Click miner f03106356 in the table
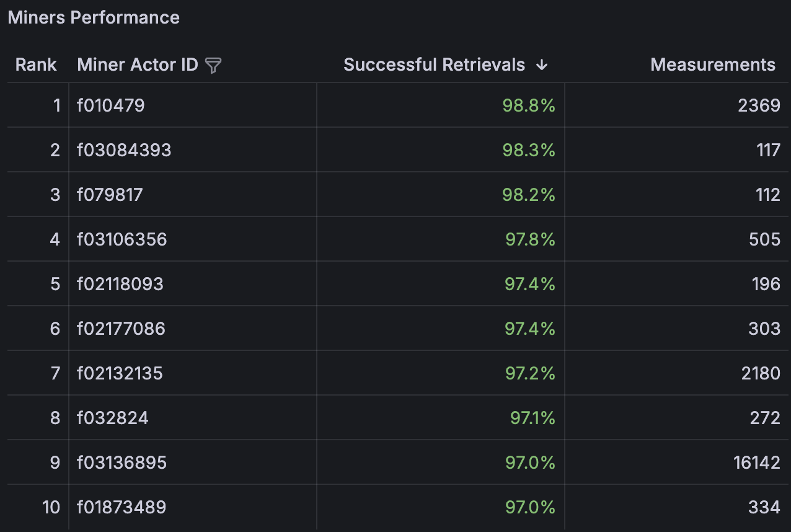Screen dimensions: 791x532 122,239
